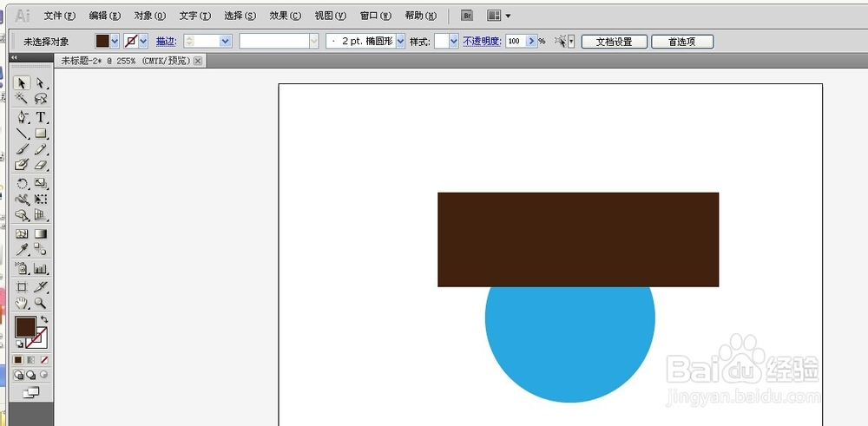Open the 效果(C) menu

click(x=285, y=16)
